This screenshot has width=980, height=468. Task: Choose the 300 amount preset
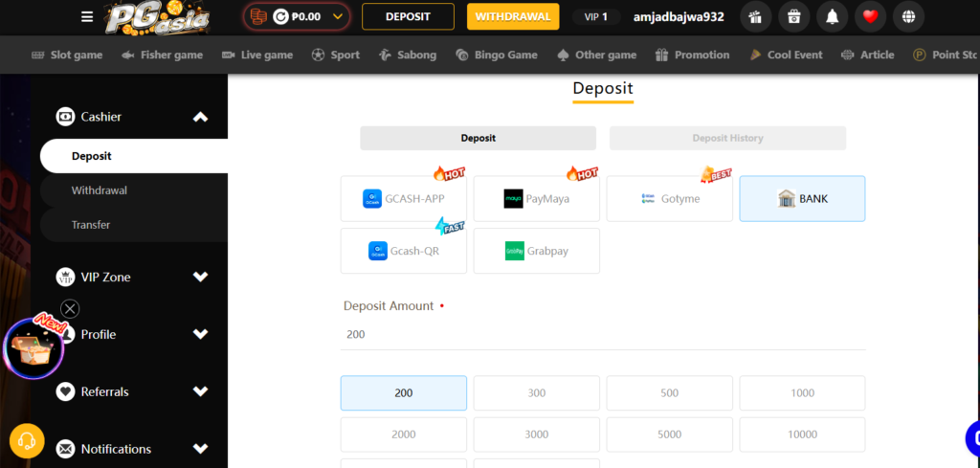click(536, 393)
